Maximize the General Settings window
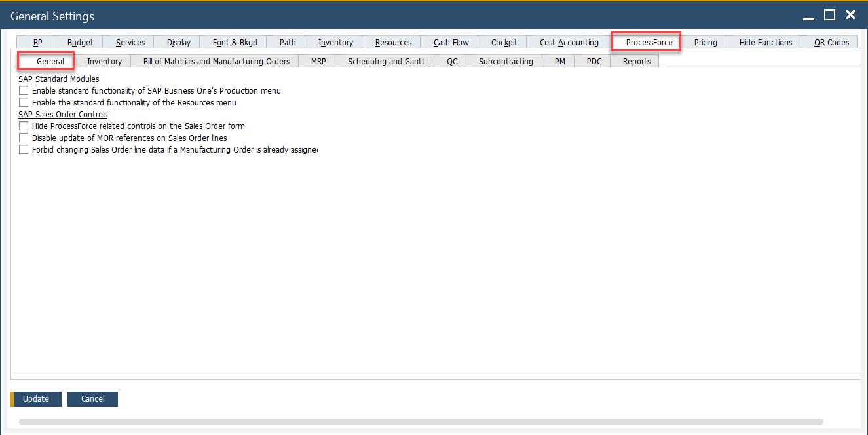 (829, 15)
